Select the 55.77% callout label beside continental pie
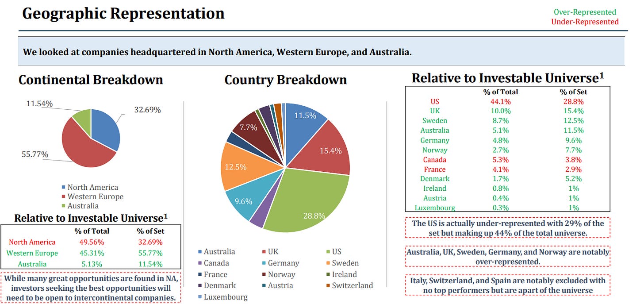This screenshot has width=644, height=304. point(35,154)
